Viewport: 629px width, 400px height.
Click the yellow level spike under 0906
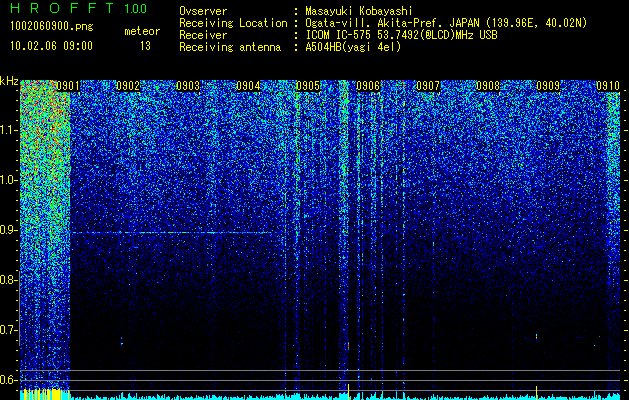click(x=348, y=391)
